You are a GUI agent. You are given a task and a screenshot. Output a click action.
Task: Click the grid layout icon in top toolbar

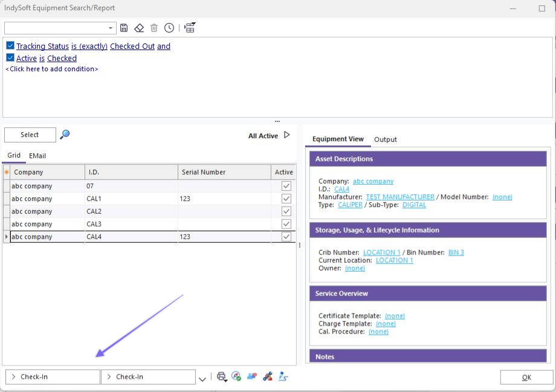[190, 28]
